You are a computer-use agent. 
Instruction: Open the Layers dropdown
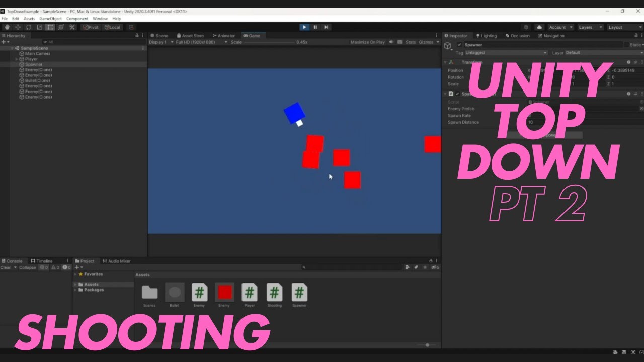[x=591, y=27]
